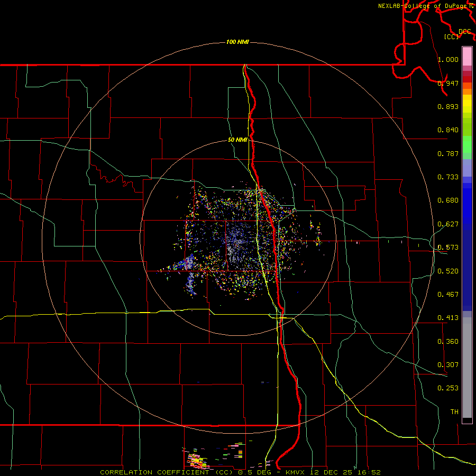The image size is (476, 476).
Task: Click the KMVX station identifier
Action: point(296,472)
